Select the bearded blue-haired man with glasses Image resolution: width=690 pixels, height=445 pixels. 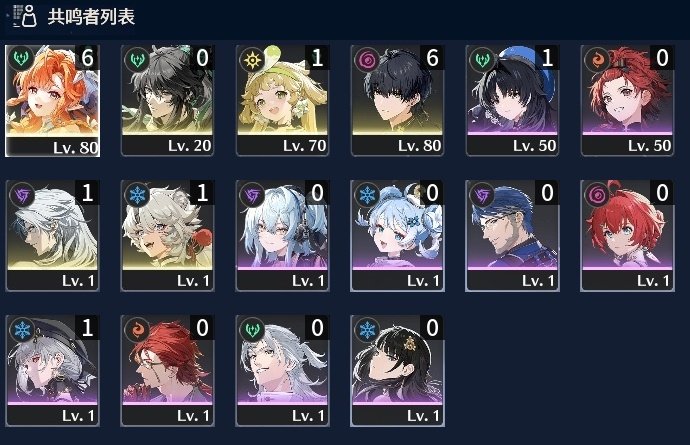coord(512,235)
